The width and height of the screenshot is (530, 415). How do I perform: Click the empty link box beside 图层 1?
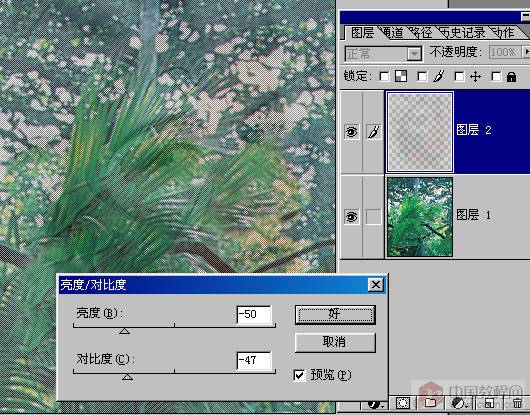(x=374, y=217)
